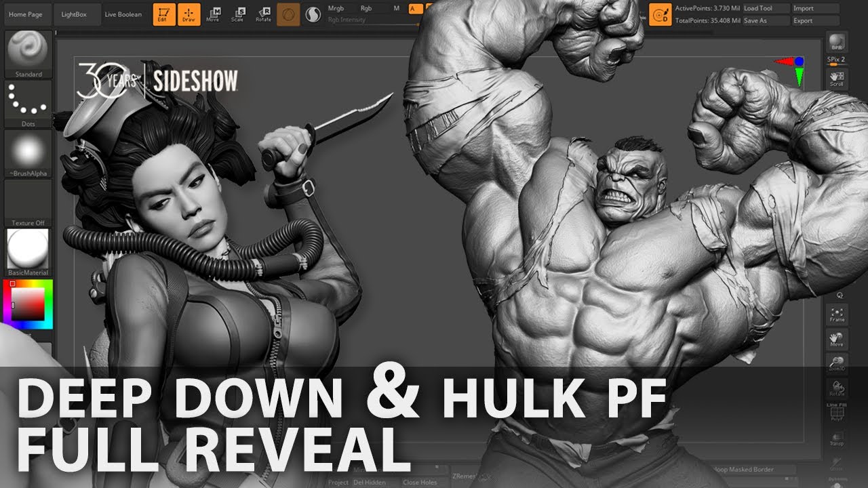868x488 pixels.
Task: Click the Load Tool button
Action: [x=766, y=9]
